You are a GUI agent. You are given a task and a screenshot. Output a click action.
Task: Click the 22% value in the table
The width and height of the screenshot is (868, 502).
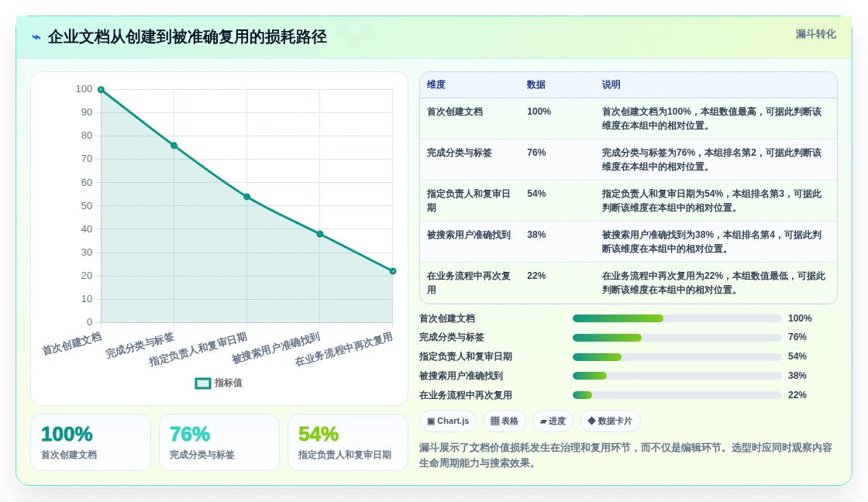point(536,276)
